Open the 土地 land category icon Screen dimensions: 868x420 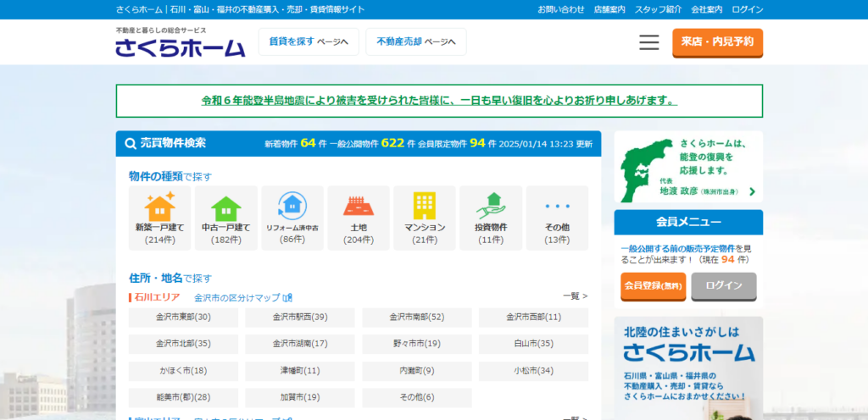[359, 206]
